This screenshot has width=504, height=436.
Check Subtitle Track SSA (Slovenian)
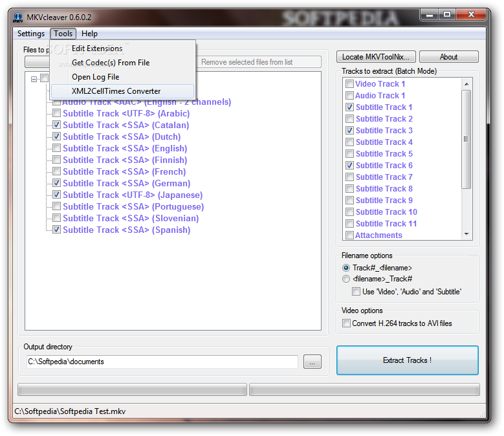coord(56,217)
